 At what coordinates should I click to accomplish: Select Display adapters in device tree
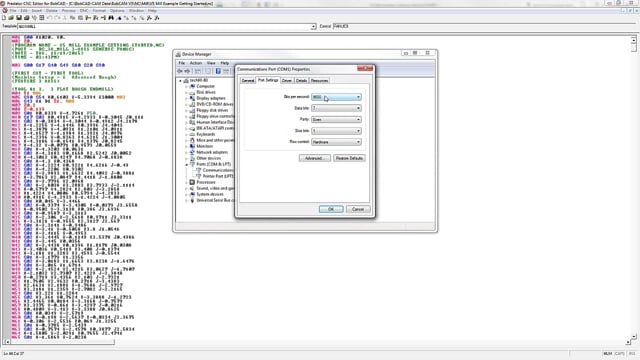pyautogui.click(x=211, y=98)
